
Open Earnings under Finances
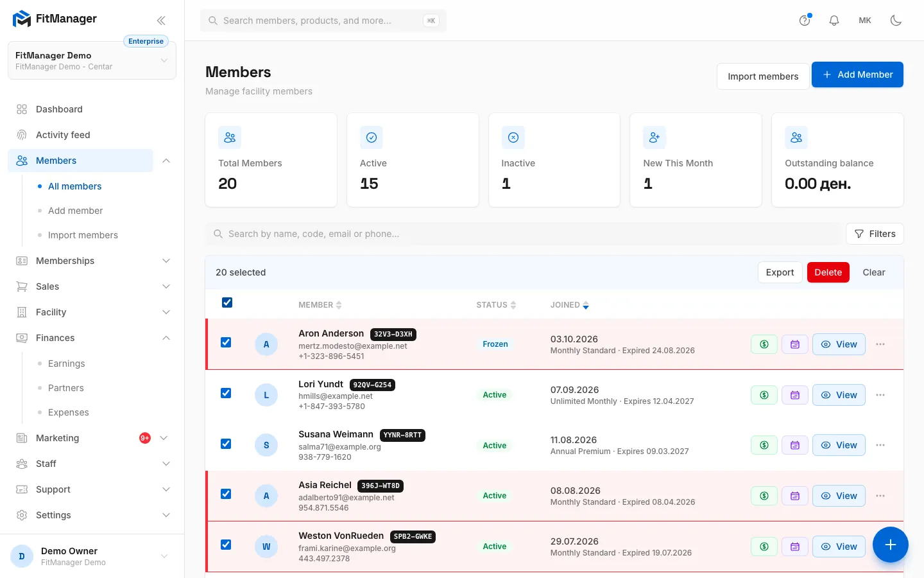[66, 363]
